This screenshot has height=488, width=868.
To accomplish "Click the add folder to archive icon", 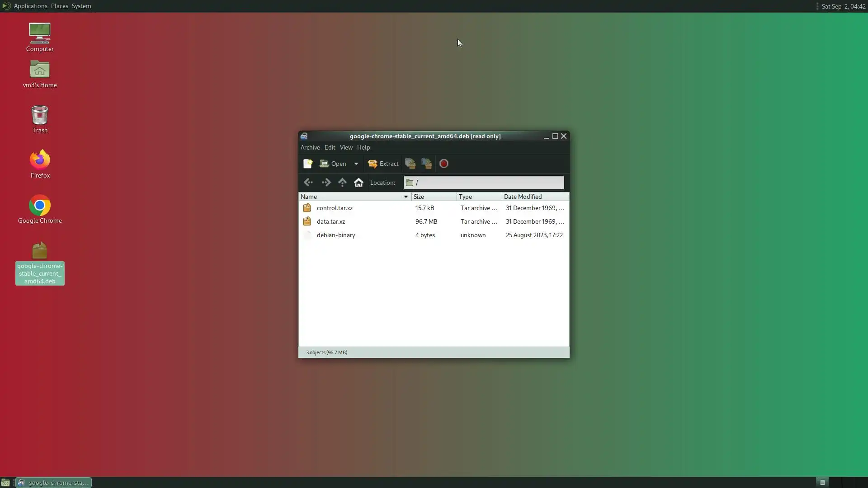I will [426, 164].
